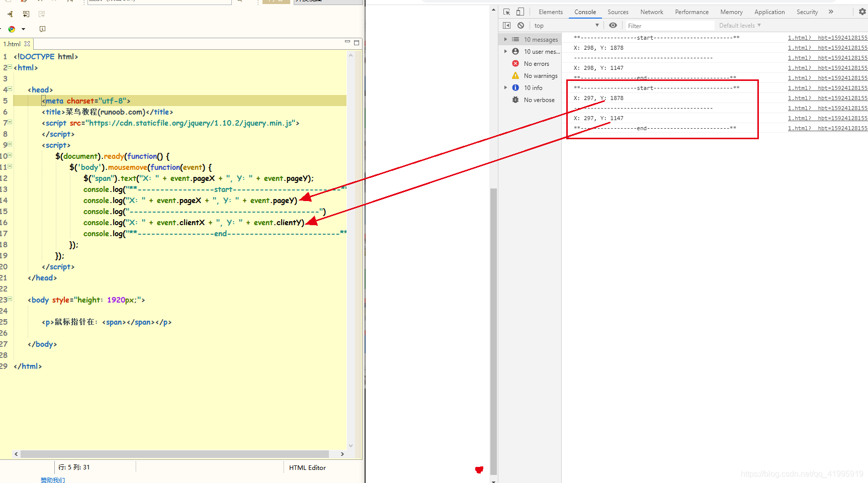Switch to Application tab

[769, 12]
